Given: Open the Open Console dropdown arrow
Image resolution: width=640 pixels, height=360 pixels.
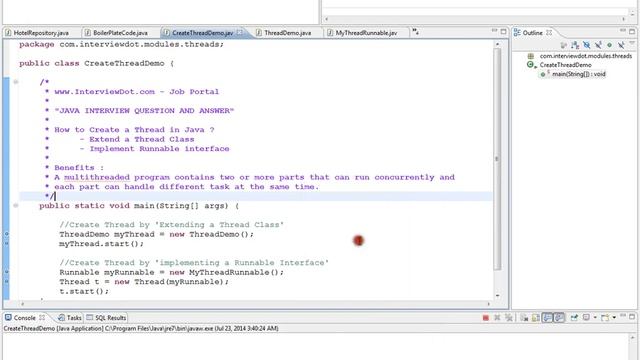Looking at the screenshot, I should coord(614,317).
